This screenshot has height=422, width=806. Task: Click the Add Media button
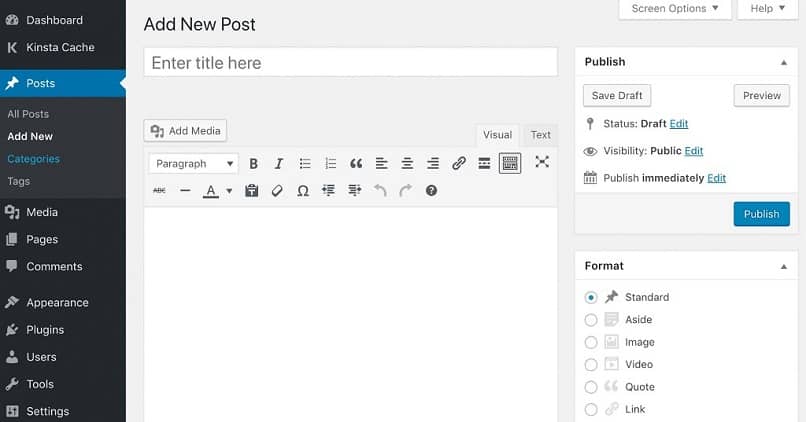pos(185,131)
